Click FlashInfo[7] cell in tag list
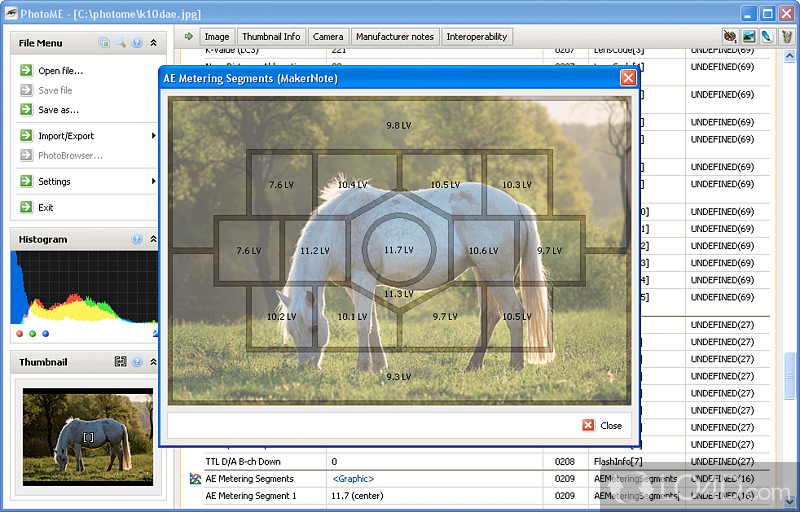The image size is (800, 512). point(618,462)
